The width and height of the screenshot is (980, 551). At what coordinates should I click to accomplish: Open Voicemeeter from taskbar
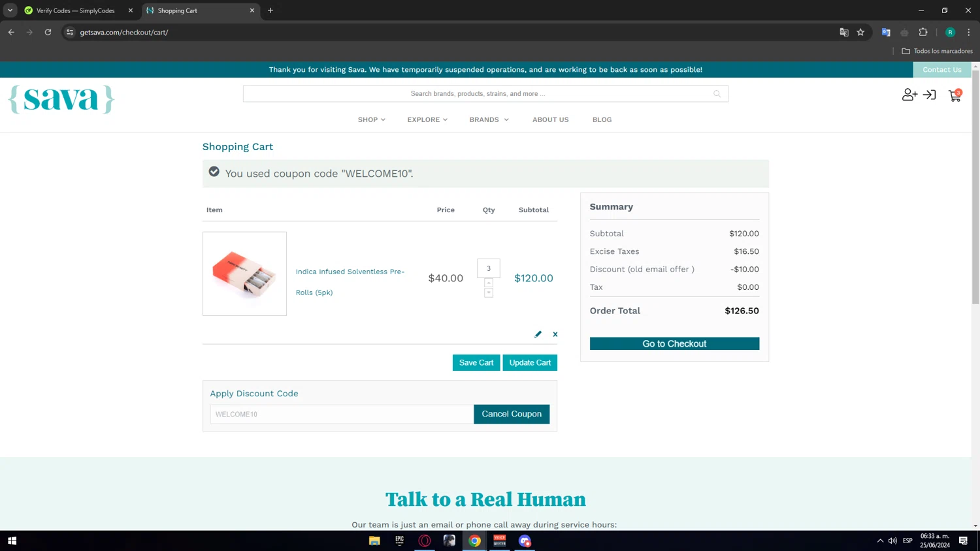point(500,541)
